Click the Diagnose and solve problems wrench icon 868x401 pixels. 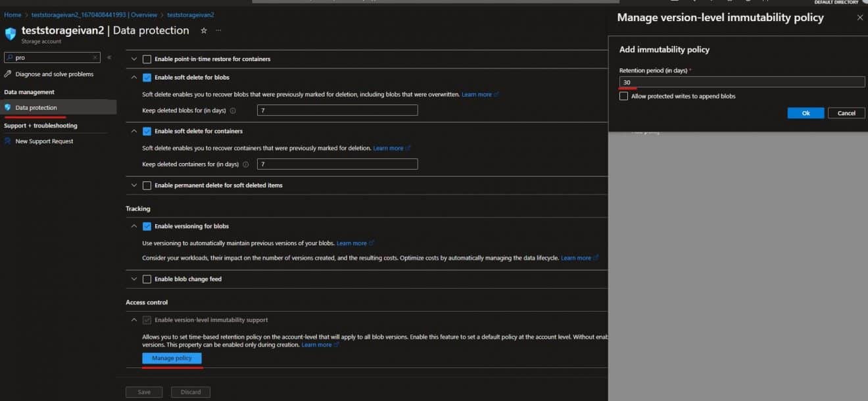point(6,74)
